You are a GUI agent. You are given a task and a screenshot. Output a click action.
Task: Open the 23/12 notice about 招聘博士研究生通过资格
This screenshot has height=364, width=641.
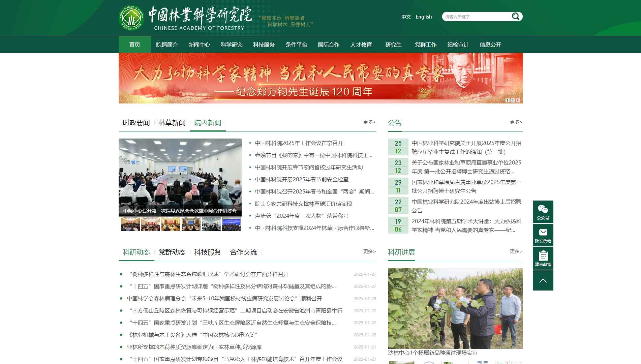466,167
